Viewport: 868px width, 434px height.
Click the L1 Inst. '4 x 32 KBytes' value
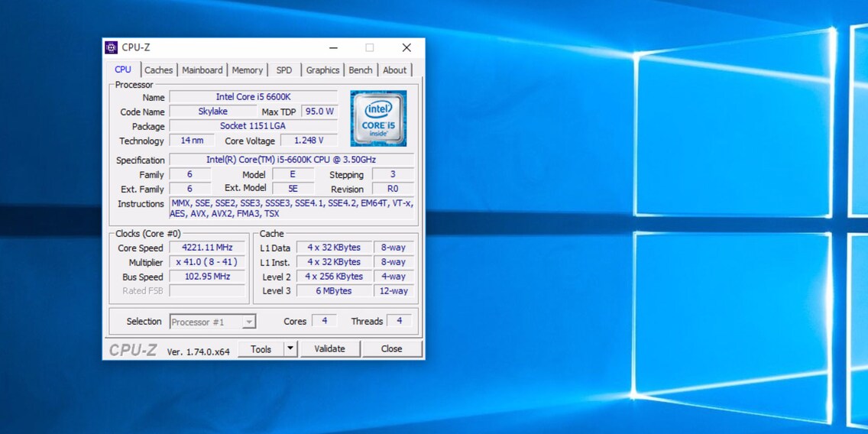(x=334, y=262)
